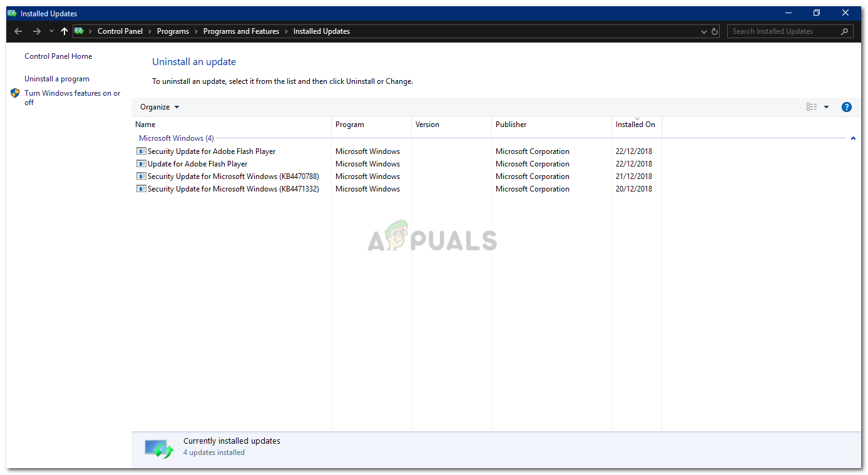Collapse the Microsoft Windows (4) group
Screen dimensions: 868x475
(x=853, y=138)
